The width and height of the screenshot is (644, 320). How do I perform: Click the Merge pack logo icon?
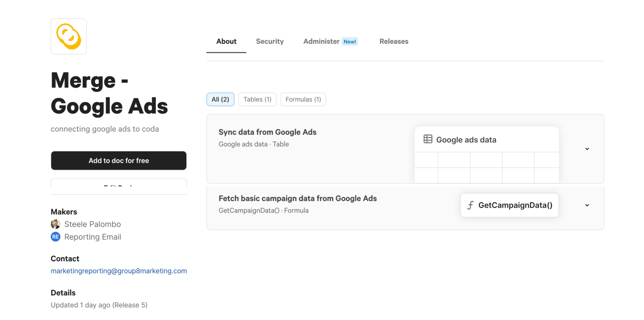[x=69, y=37]
